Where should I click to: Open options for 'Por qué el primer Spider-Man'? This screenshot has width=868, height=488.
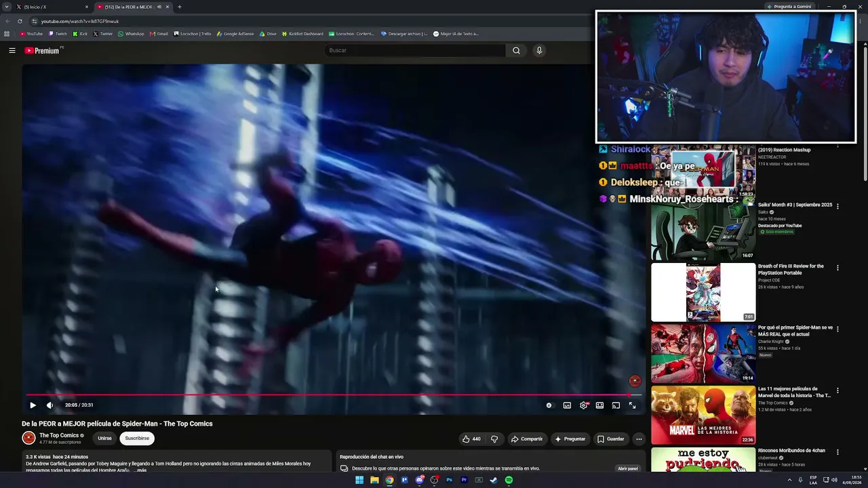pos(837,329)
